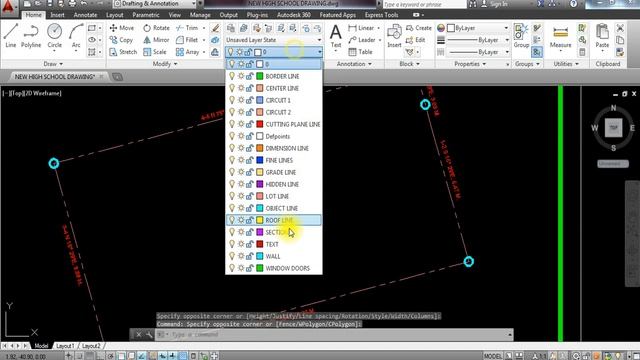This screenshot has width=640, height=360.
Task: Toggle lightbulb visibility for CENTER LINE layer
Action: 232,88
